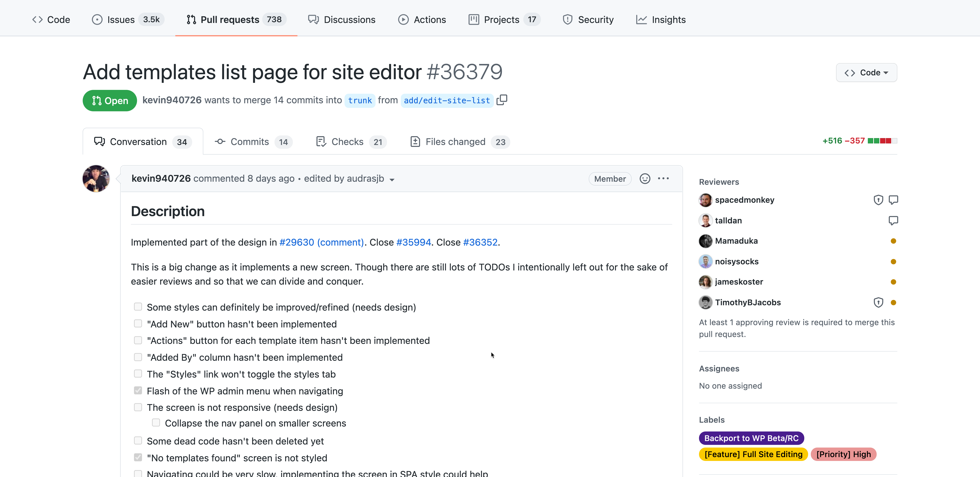This screenshot has width=980, height=477.
Task: Open the Files changed tab
Action: [x=460, y=142]
